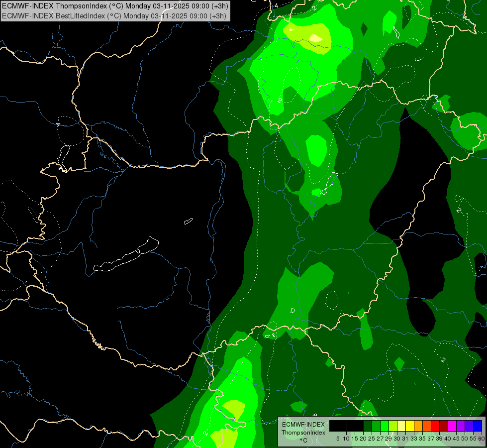
Task: Click the legend tick value 33
Action: 414,439
